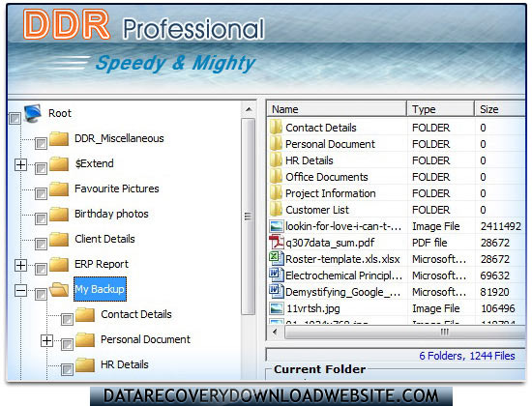This screenshot has height=406, width=532.
Task: Click the Birthday photos folder icon
Action: (x=59, y=214)
